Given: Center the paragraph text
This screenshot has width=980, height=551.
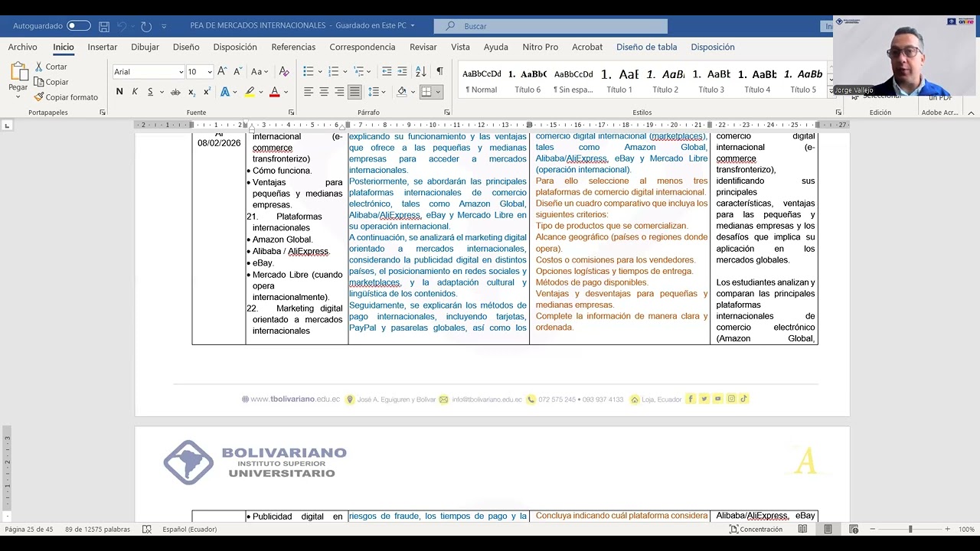Looking at the screenshot, I should 324,92.
